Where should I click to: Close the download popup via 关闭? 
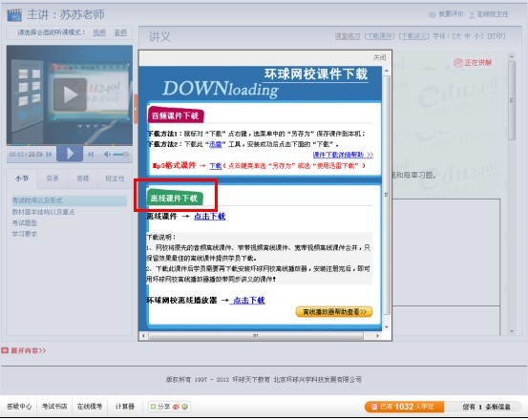point(379,57)
